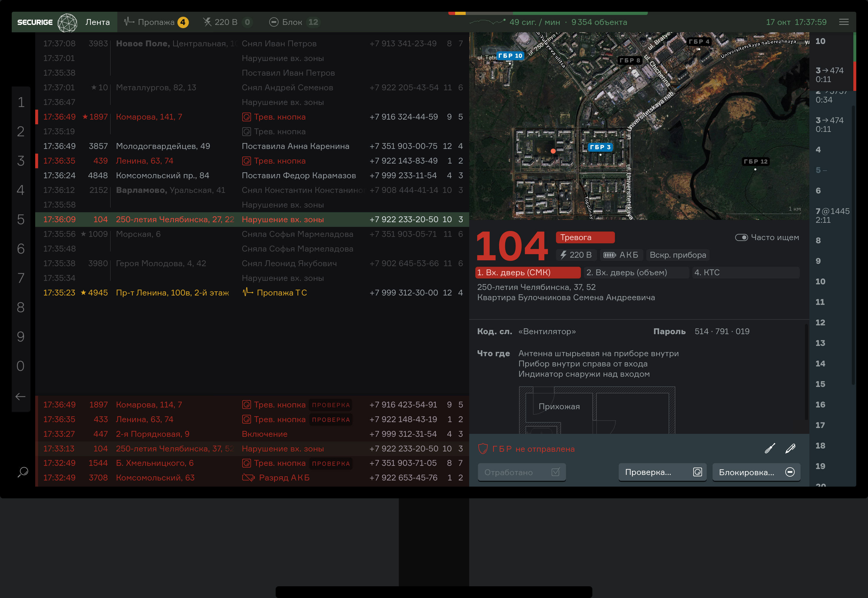Click the screwdriver tool icon
The width and height of the screenshot is (868, 598).
pyautogui.click(x=770, y=448)
